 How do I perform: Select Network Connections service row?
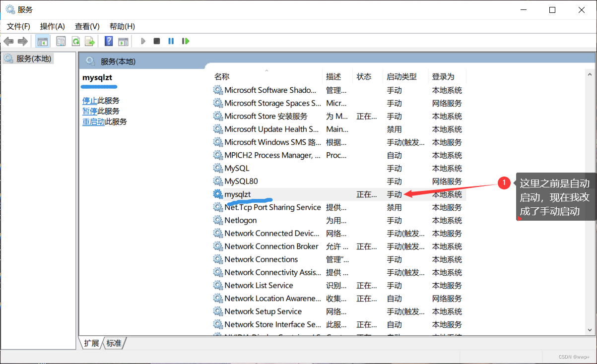338,259
